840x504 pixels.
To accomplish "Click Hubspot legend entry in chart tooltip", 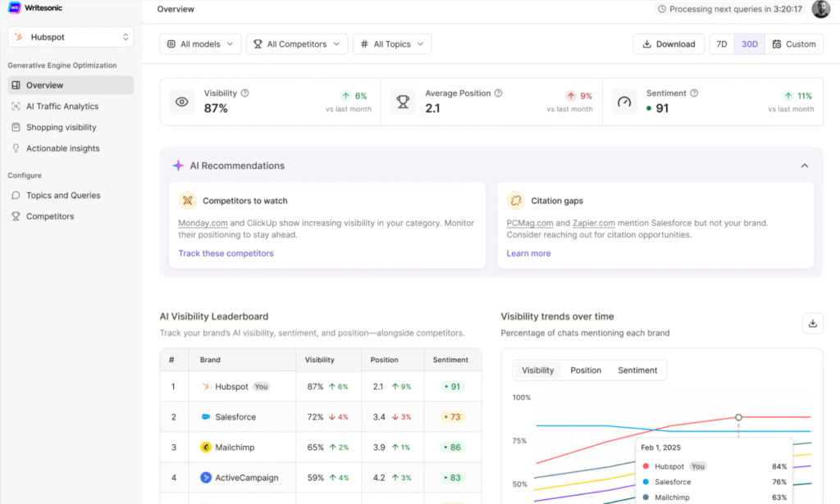I will pyautogui.click(x=714, y=466).
